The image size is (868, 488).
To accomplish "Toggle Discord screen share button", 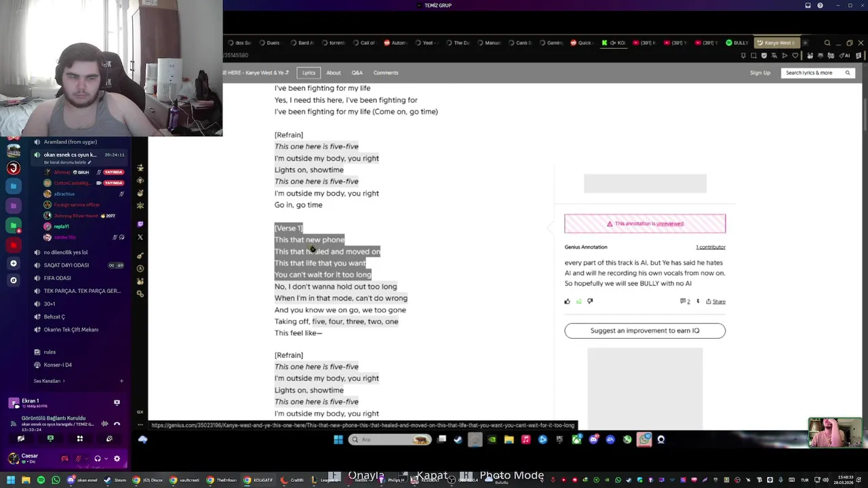I will click(x=50, y=439).
